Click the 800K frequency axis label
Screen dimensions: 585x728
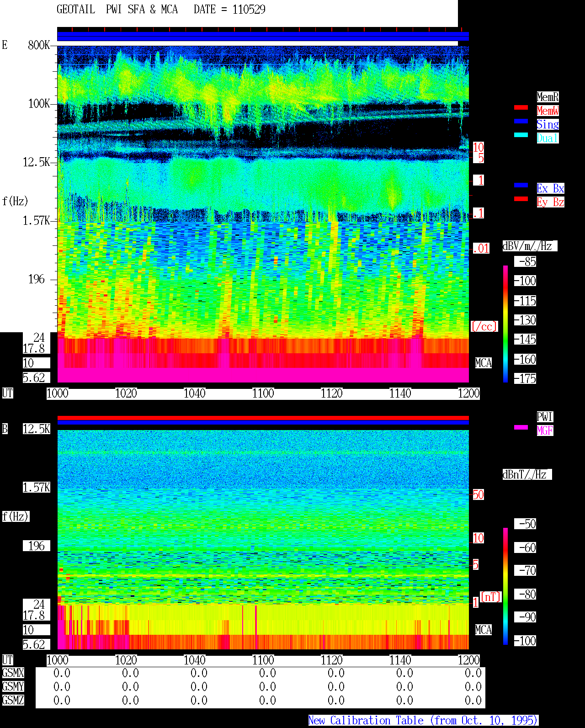(39, 45)
